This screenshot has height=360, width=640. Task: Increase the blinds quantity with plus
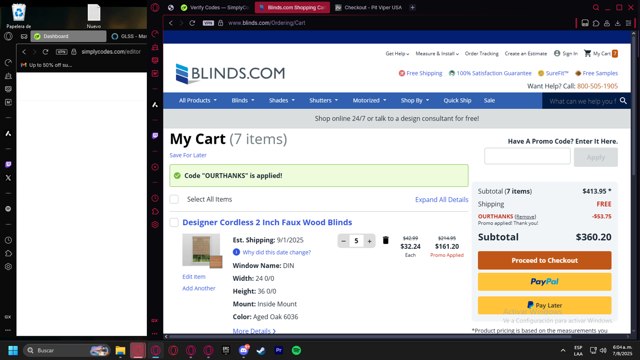(369, 241)
